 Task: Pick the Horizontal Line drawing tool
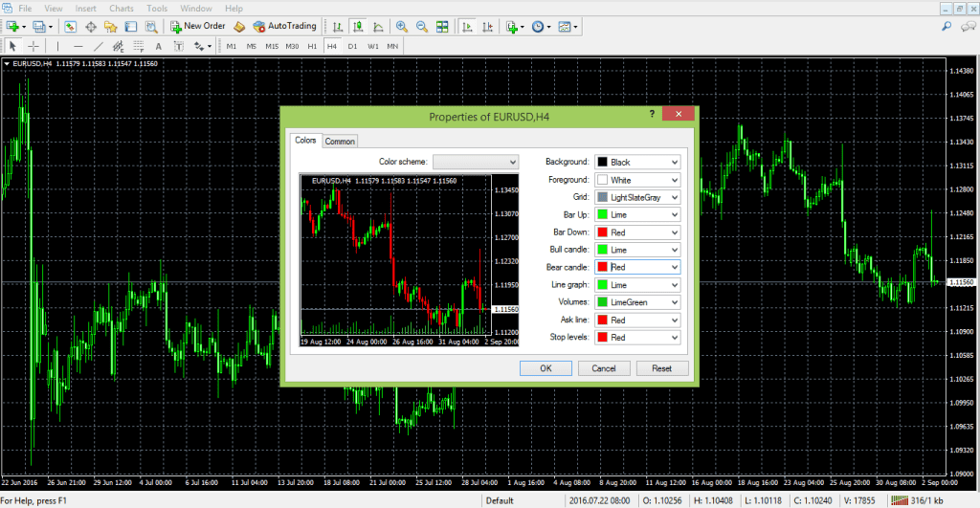pos(78,46)
